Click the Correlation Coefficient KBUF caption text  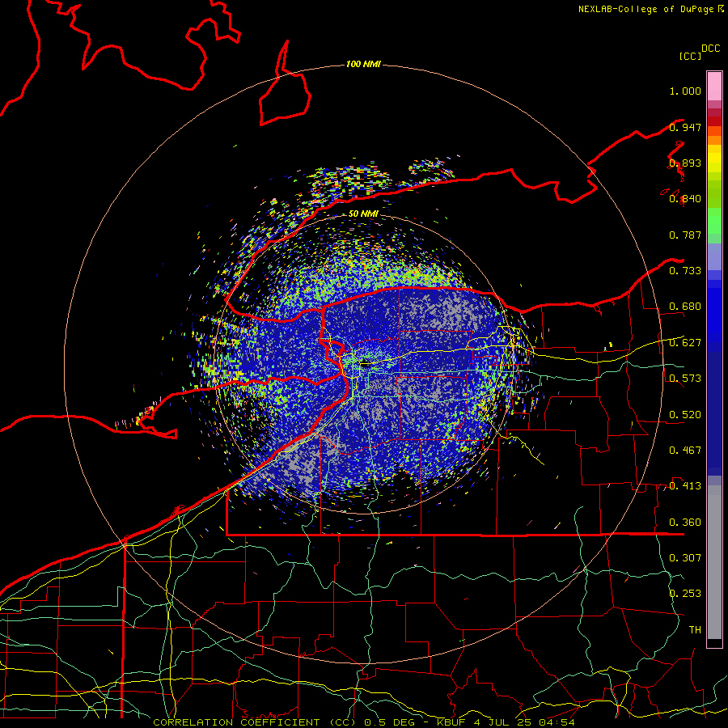click(x=364, y=722)
